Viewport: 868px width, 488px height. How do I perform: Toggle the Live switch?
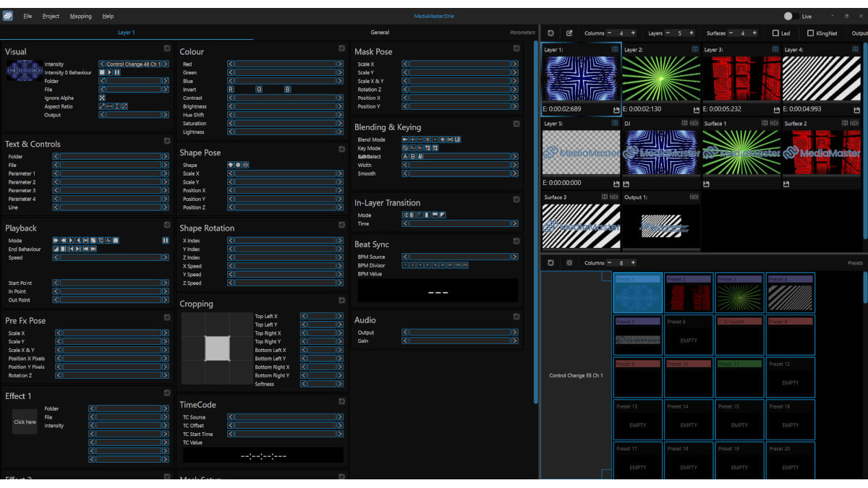tap(792, 16)
